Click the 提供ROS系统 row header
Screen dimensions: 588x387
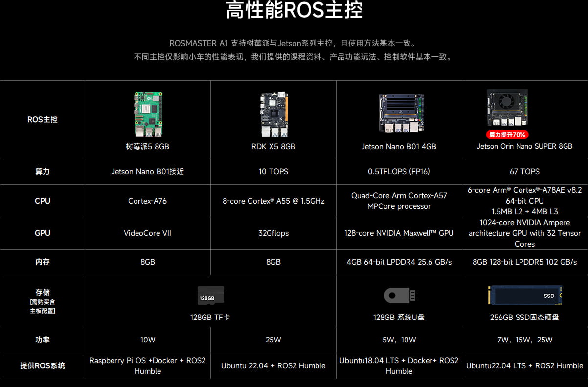coord(43,365)
